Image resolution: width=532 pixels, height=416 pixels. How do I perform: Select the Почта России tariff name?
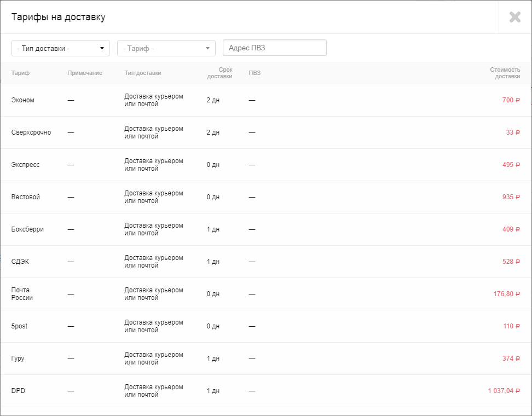coord(22,294)
